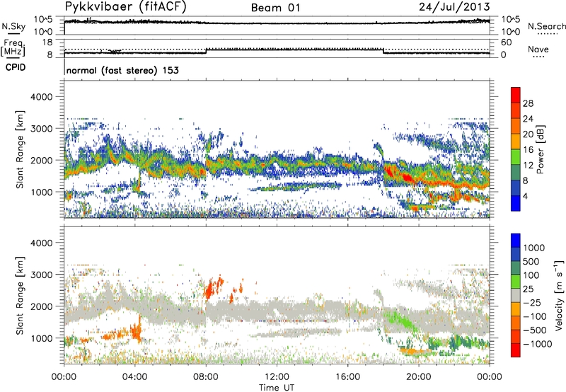
Task: Click the "Nave" legend label
Action: (x=538, y=49)
